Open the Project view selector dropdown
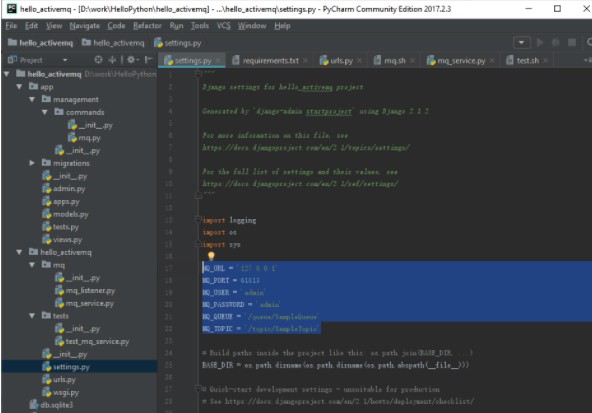Viewport: 592px width, 413px height. [65, 60]
